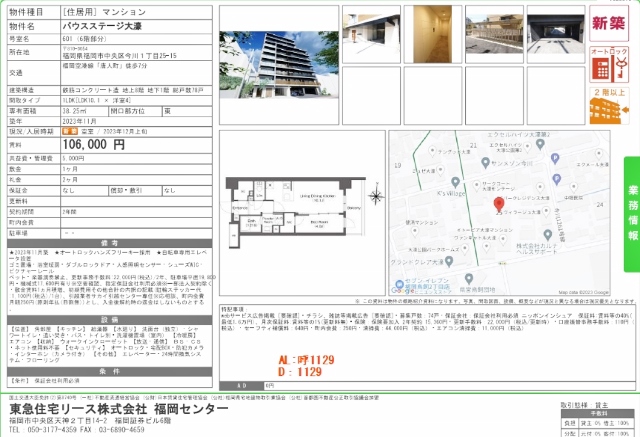The height and width of the screenshot is (437, 640).
Task: Click the compass rose beside floor plan
Action: (376, 196)
